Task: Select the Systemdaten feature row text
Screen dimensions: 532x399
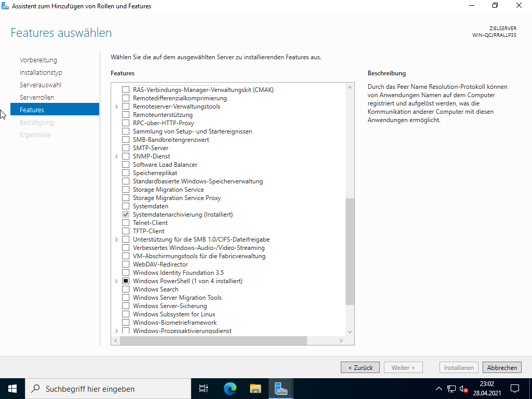Action: 150,206
